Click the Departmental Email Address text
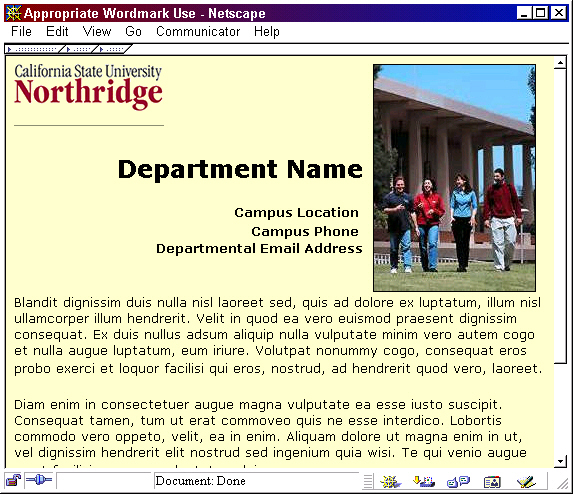This screenshot has height=494, width=573. pyautogui.click(x=259, y=248)
